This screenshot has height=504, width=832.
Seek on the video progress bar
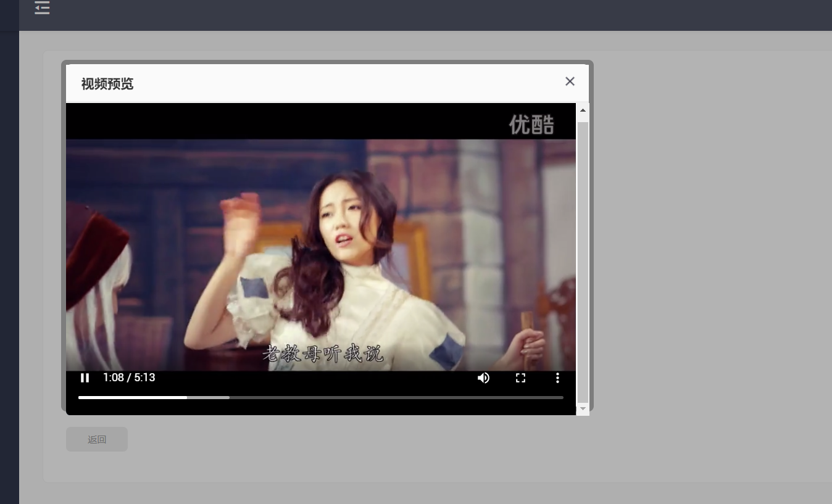(321, 397)
